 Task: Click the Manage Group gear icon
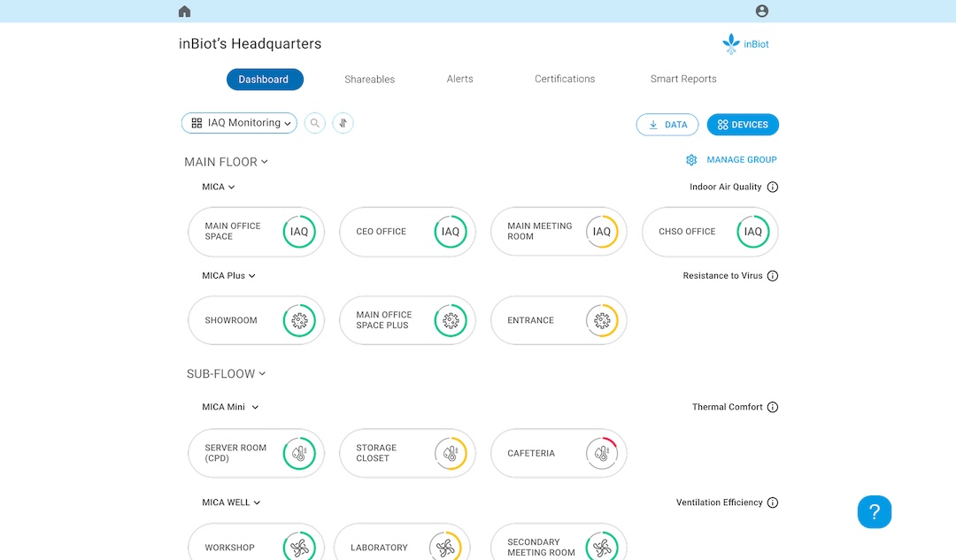click(x=690, y=159)
